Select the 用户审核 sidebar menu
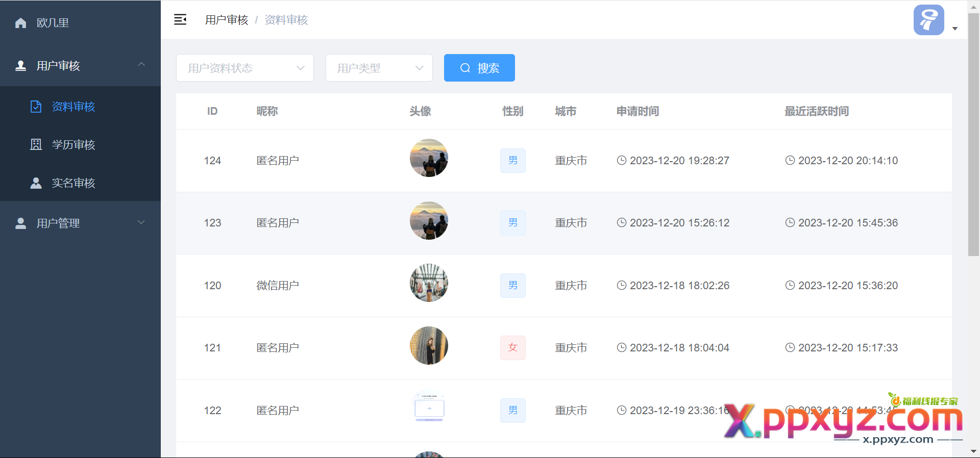 point(80,66)
